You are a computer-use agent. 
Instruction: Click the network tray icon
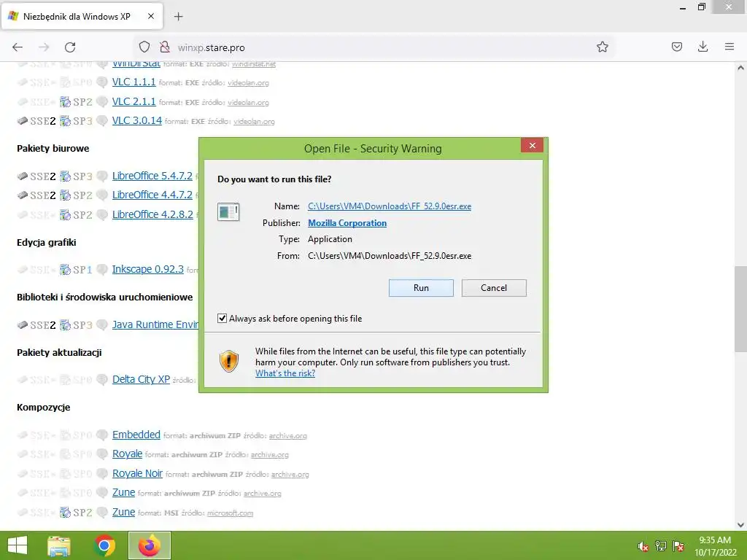661,546
